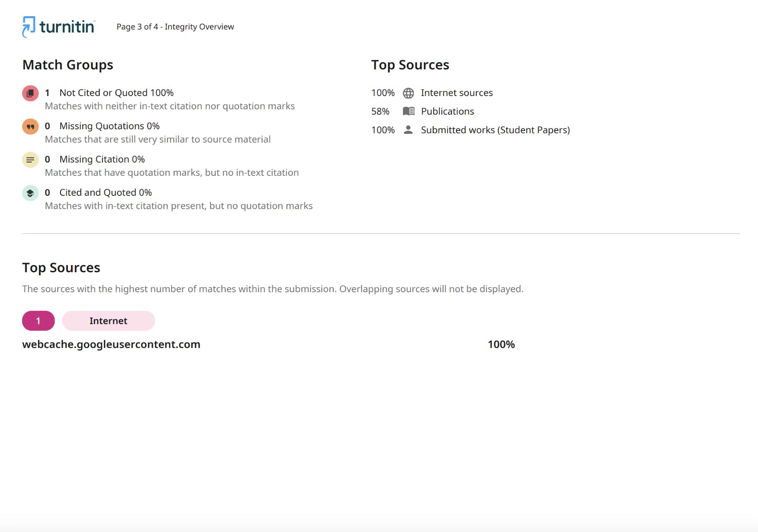Click the Not Cited or Quoted 100% label
The height and width of the screenshot is (532, 758).
click(x=116, y=93)
